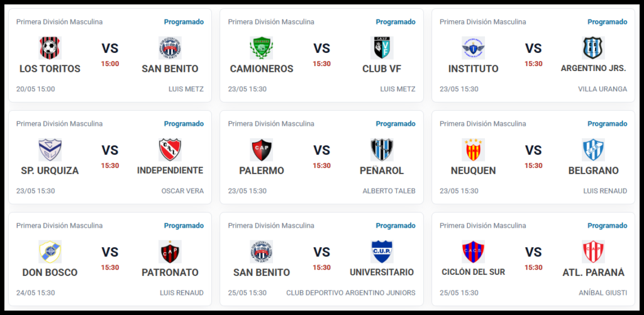The image size is (644, 315).
Task: Select the Sp. Urquiza team name
Action: (50, 170)
